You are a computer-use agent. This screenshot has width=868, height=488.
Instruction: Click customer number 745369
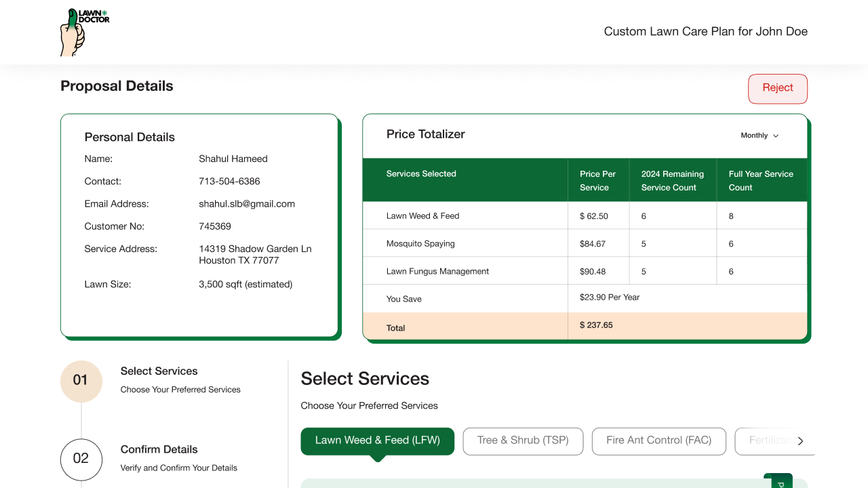[215, 226]
